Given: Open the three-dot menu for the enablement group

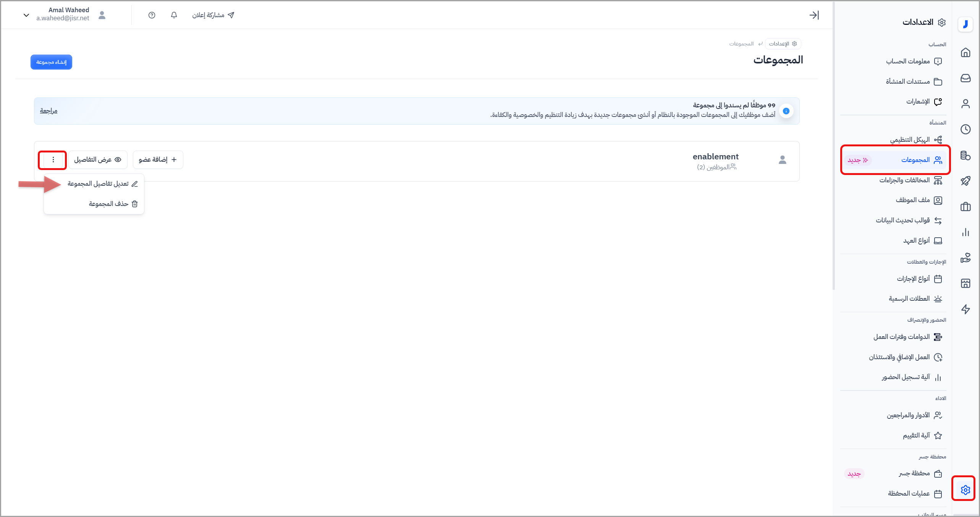Looking at the screenshot, I should (x=53, y=160).
